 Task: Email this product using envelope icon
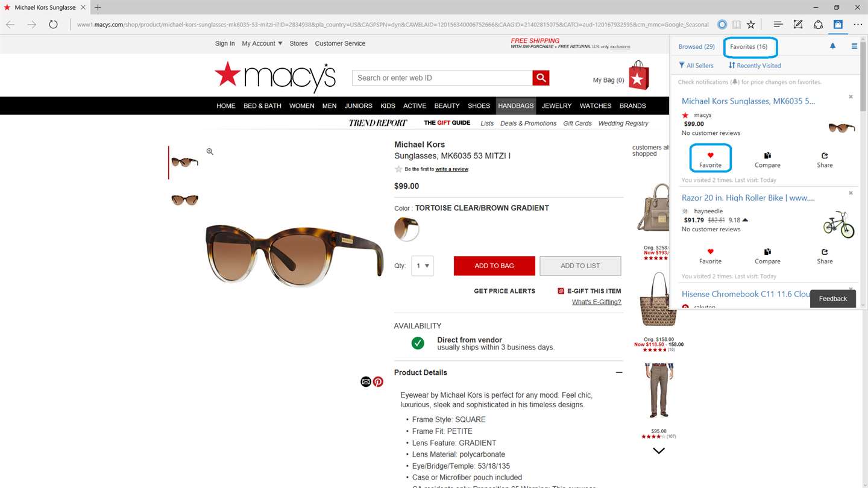pos(366,381)
